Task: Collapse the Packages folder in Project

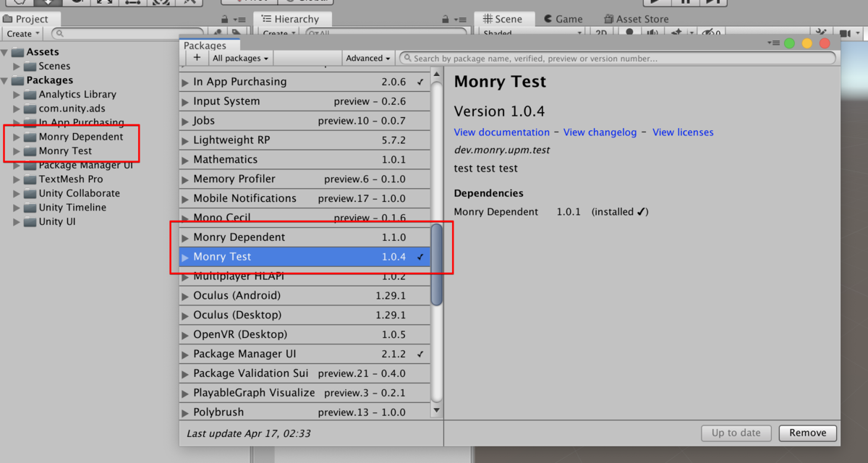Action: pos(5,80)
